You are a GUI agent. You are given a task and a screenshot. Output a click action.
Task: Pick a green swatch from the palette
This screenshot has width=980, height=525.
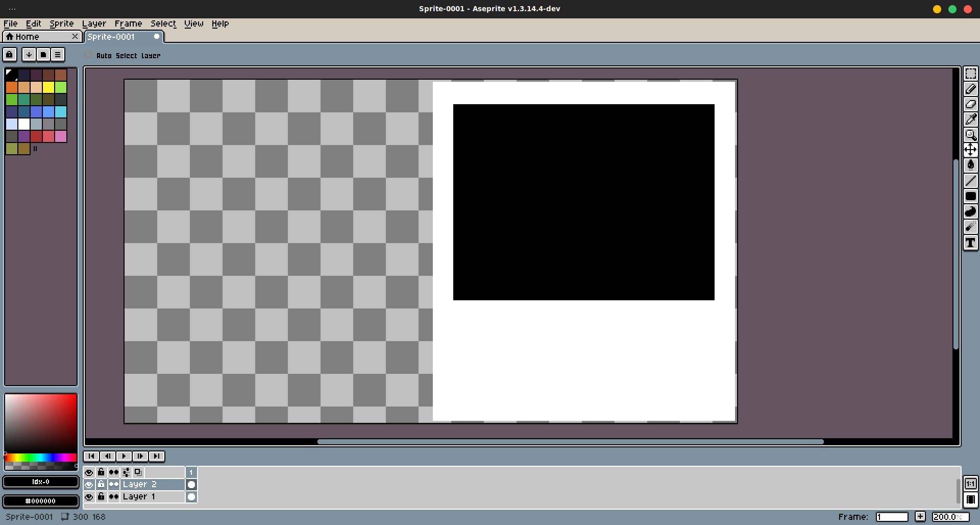pyautogui.click(x=12, y=100)
